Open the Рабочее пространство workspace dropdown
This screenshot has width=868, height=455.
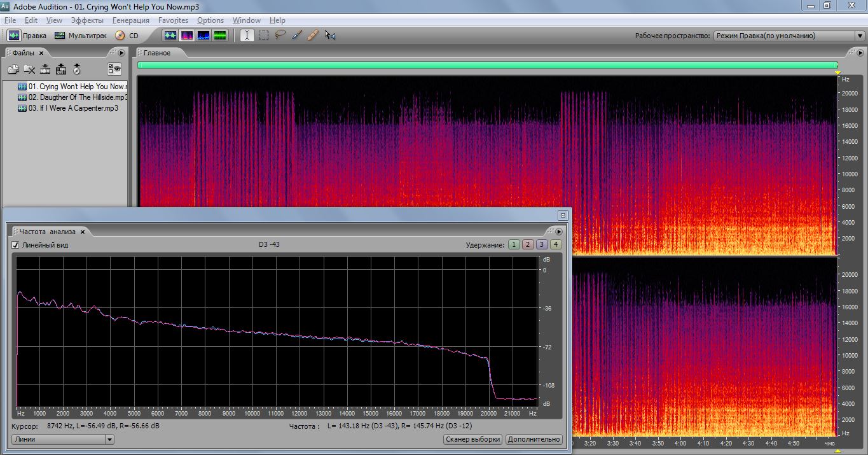(x=788, y=36)
